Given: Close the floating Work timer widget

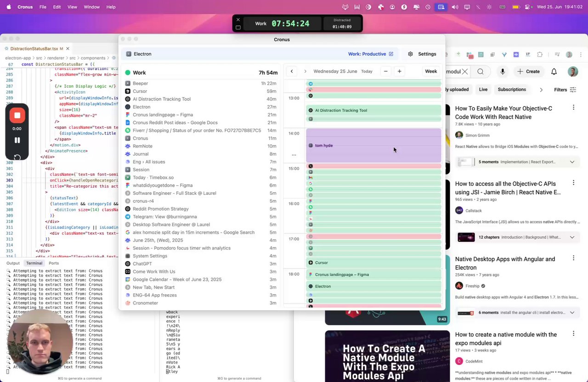Looking at the screenshot, I should 238,20.
